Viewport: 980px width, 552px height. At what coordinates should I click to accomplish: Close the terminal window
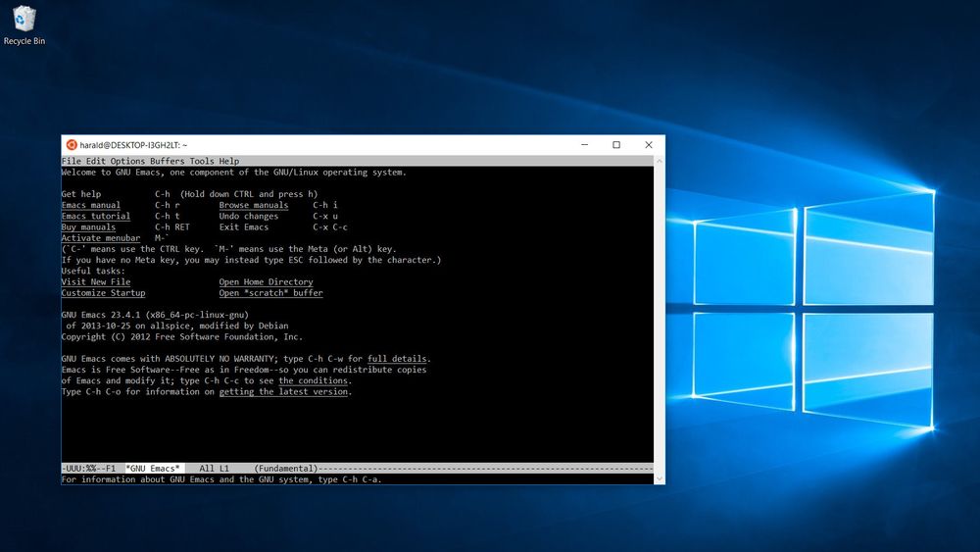[x=649, y=145]
